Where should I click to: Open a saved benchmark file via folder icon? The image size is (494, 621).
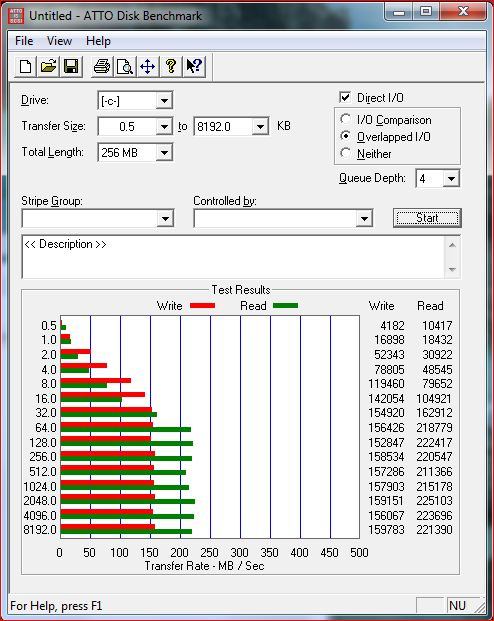(48, 66)
